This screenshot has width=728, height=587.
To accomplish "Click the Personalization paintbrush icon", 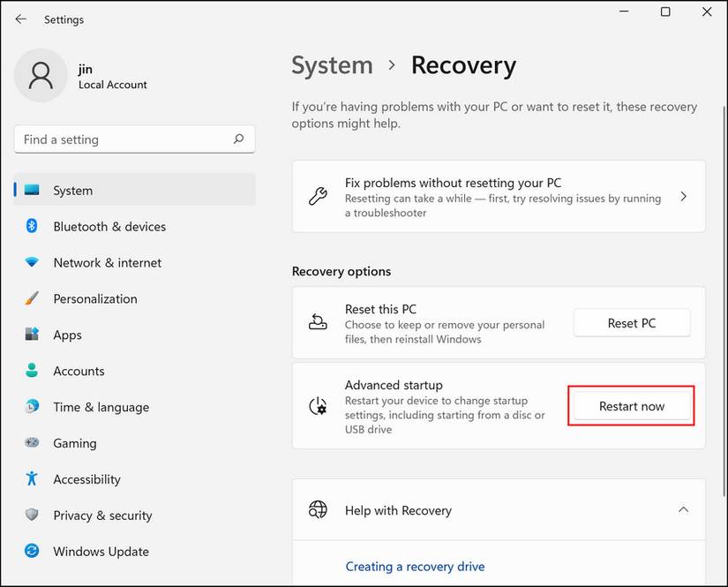I will pyautogui.click(x=33, y=299).
